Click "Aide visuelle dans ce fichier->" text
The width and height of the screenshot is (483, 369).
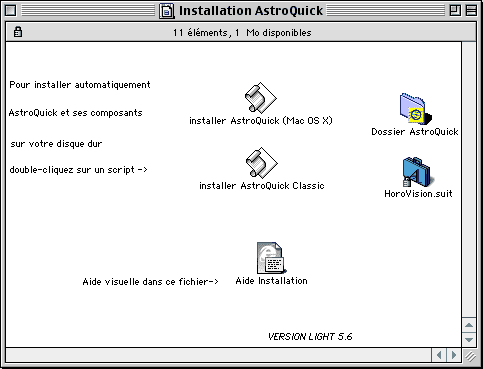click(150, 282)
